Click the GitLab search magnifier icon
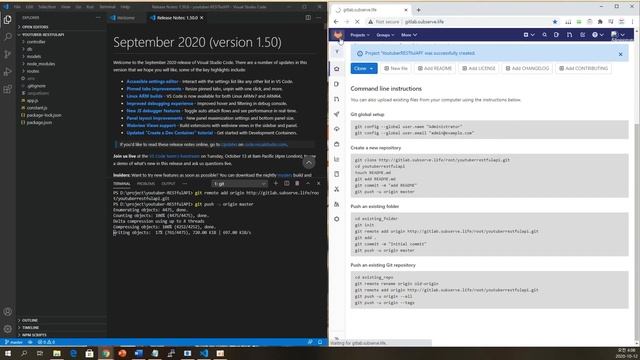 coord(544,35)
